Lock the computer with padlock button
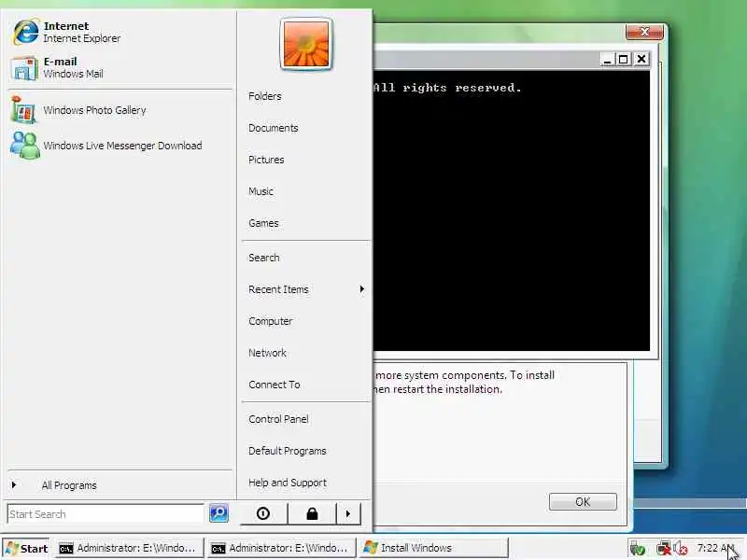The height and width of the screenshot is (560, 747). click(x=312, y=513)
